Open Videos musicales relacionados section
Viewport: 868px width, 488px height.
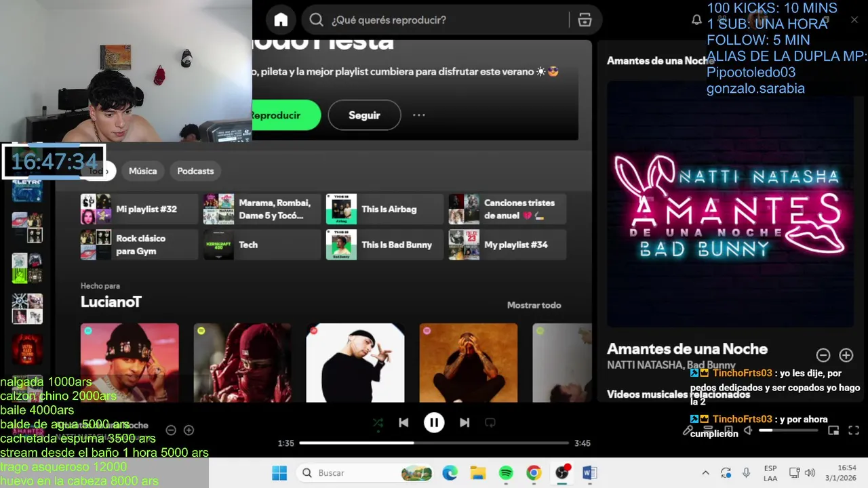(x=678, y=394)
